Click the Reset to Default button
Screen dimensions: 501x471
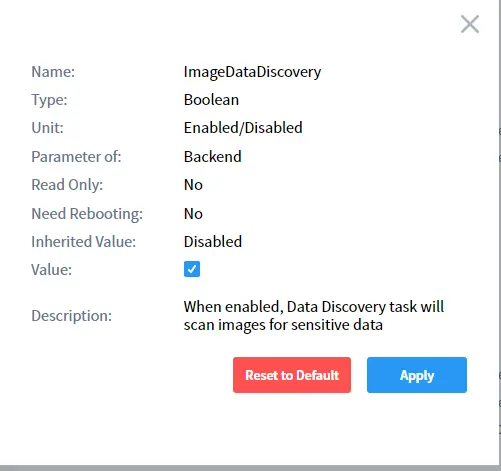(292, 375)
